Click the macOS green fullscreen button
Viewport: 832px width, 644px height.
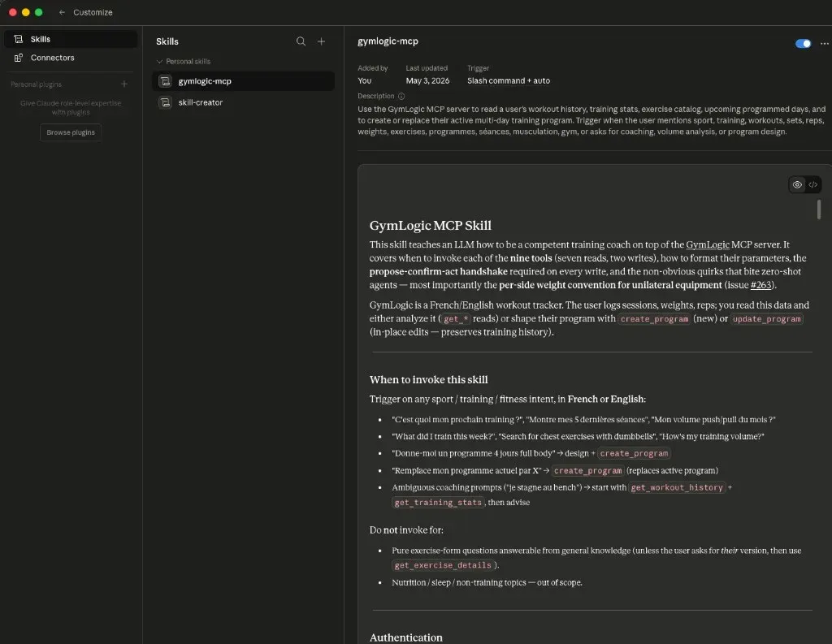(39, 12)
